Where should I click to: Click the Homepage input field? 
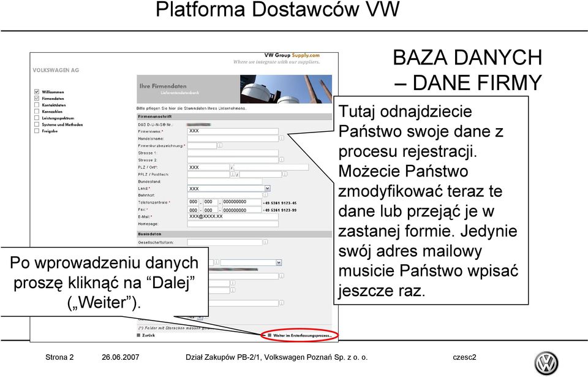point(233,224)
